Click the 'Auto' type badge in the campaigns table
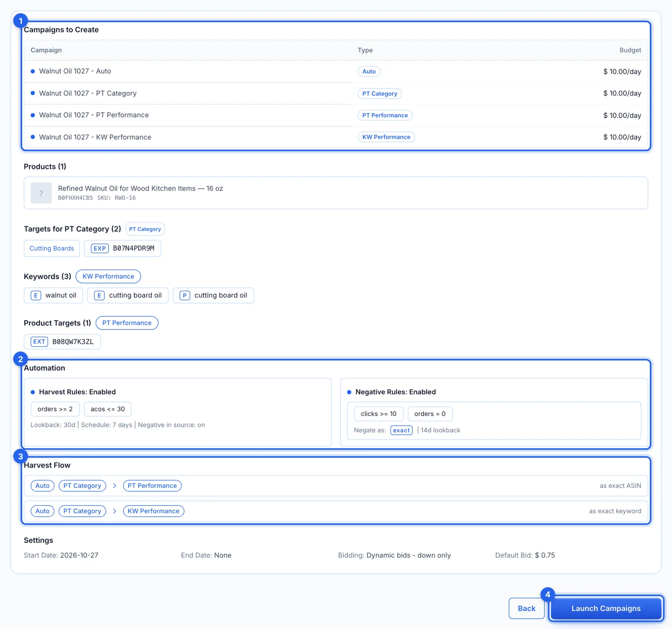 [369, 71]
